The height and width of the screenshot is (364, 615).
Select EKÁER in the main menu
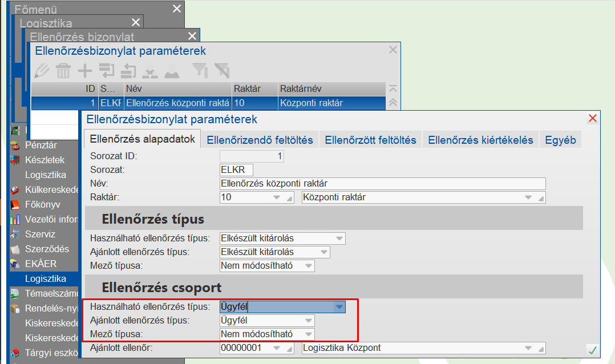coord(41,264)
